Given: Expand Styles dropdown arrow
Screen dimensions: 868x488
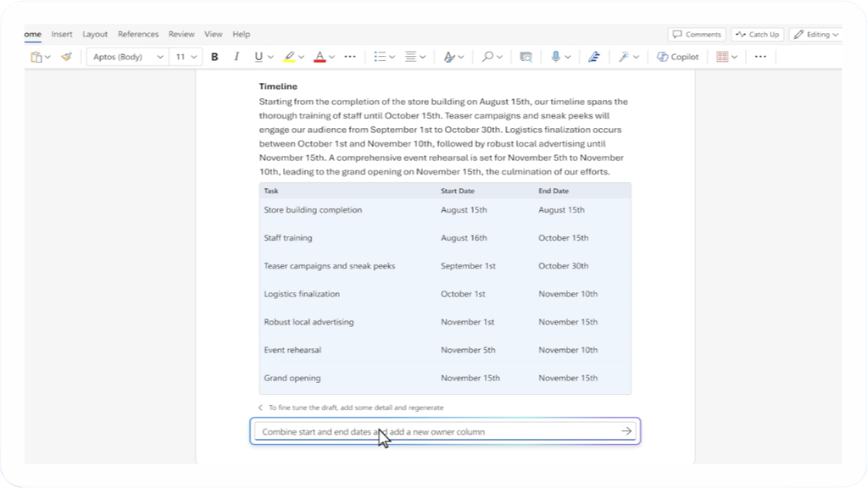Looking at the screenshot, I should 461,57.
